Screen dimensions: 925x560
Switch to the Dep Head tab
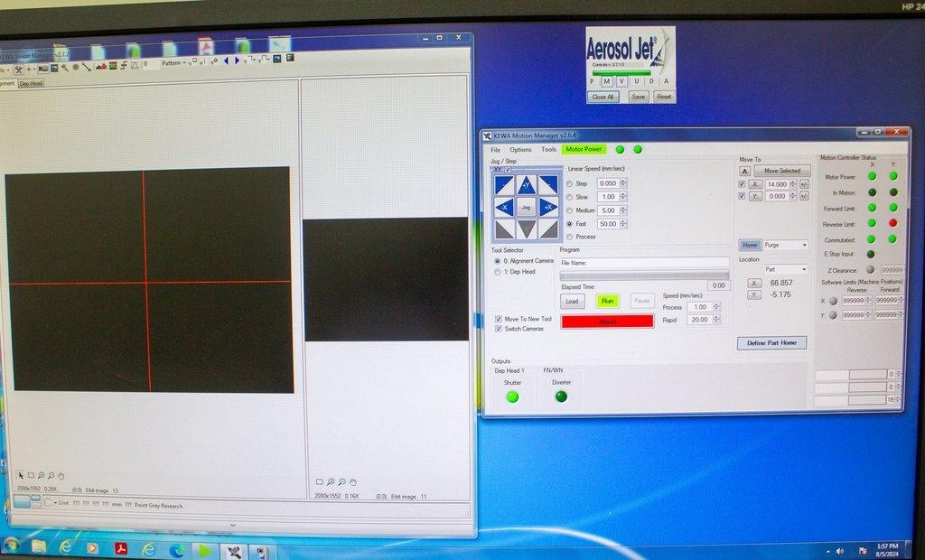point(32,82)
